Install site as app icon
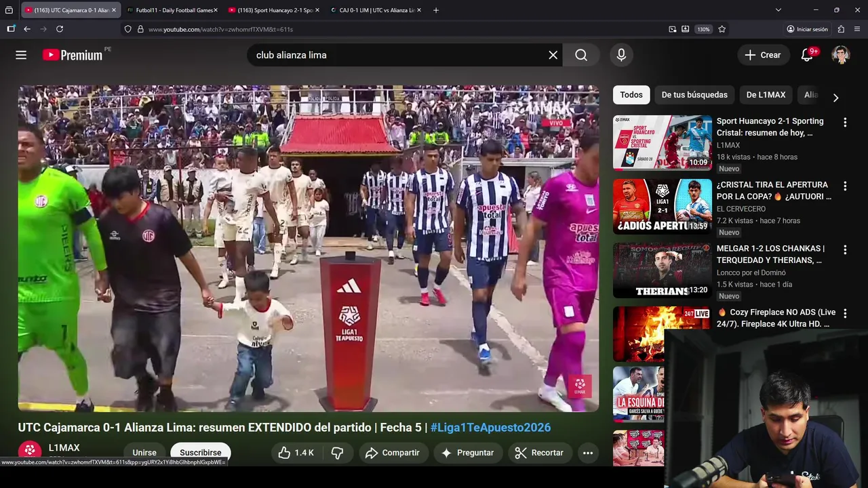The image size is (868, 488). (686, 29)
